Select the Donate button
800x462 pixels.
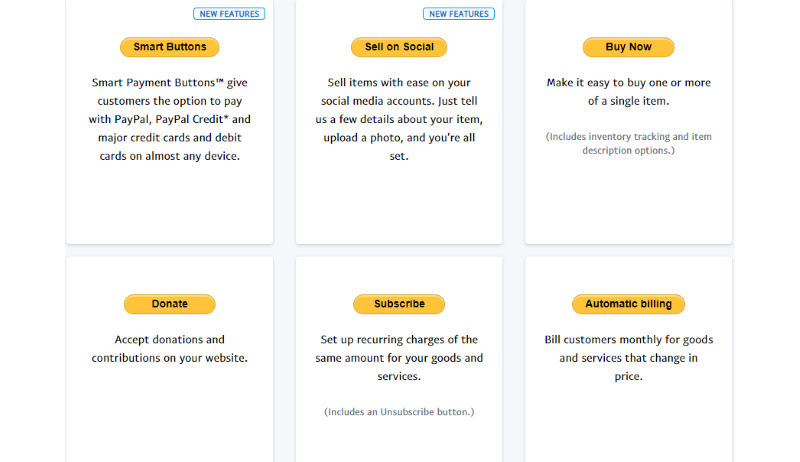(169, 304)
